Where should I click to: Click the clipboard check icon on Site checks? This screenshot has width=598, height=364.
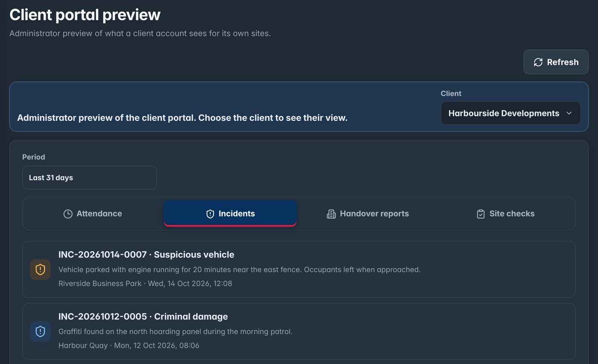(x=481, y=214)
